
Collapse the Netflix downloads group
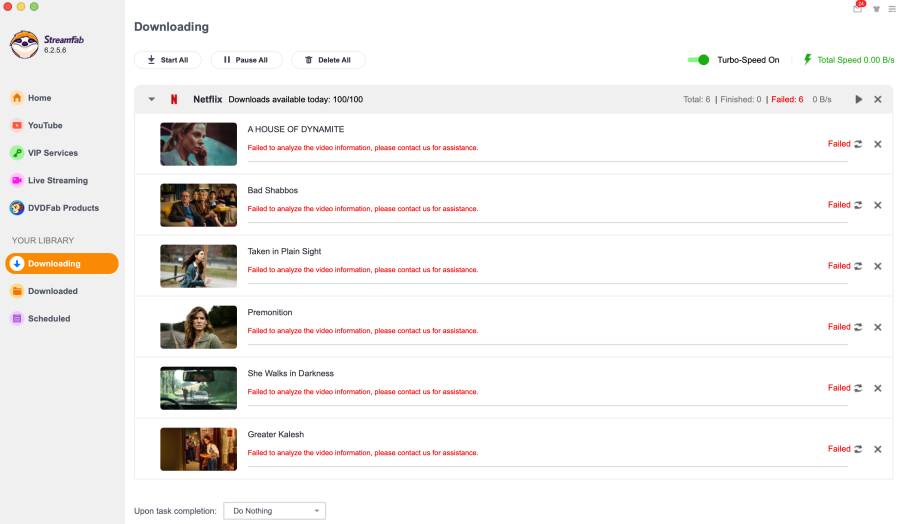pyautogui.click(x=152, y=99)
